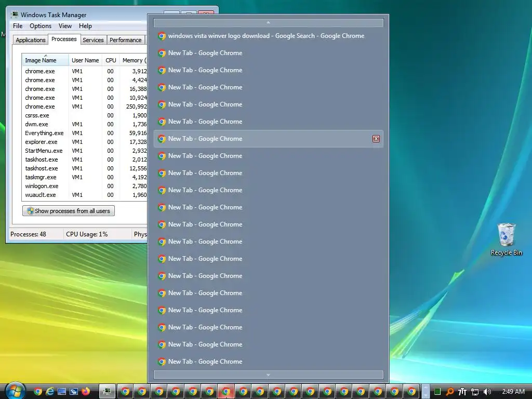
Task: Open the Performance tab
Action: (125, 40)
